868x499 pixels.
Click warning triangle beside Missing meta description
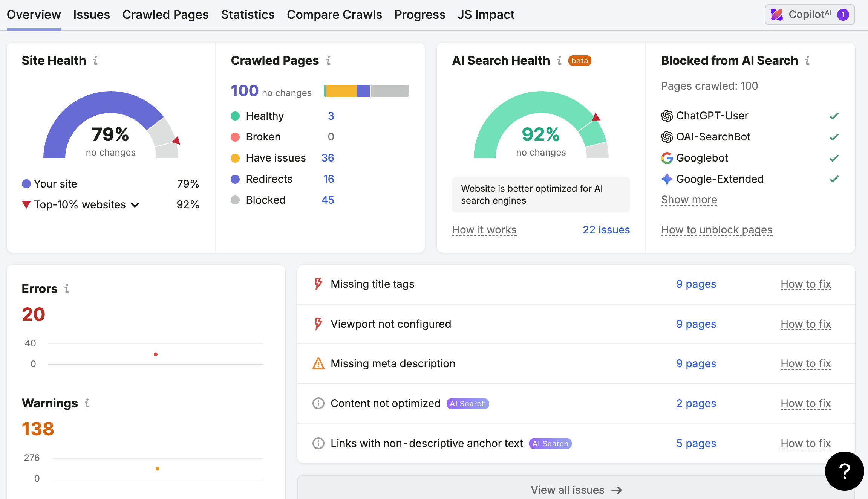tap(318, 363)
